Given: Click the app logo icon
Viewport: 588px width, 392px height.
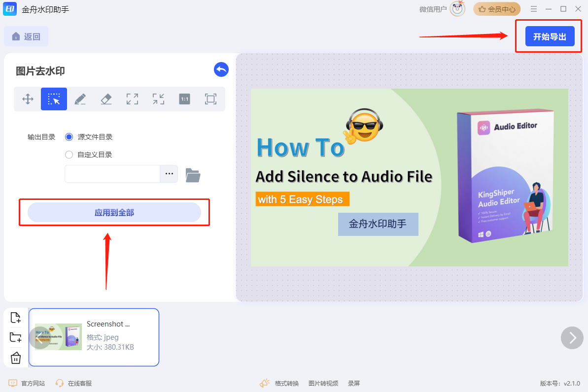Looking at the screenshot, I should [10, 9].
